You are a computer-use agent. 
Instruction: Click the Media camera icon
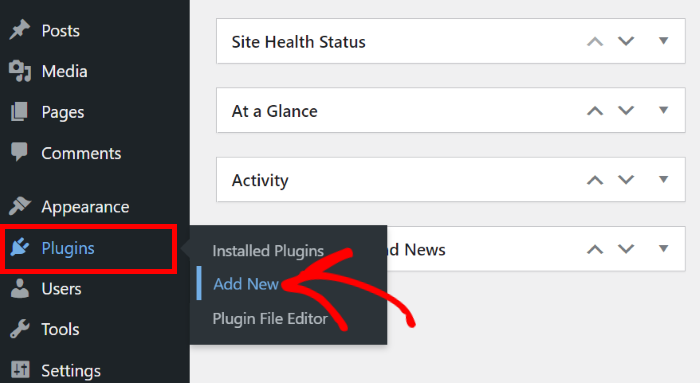(20, 71)
